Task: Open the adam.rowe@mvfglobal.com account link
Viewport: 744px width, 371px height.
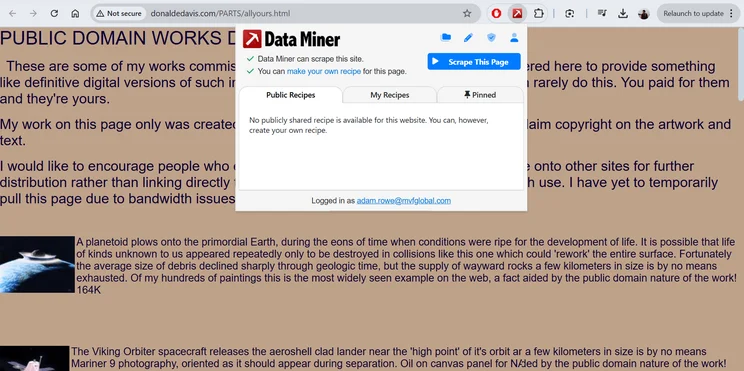Action: pos(404,201)
